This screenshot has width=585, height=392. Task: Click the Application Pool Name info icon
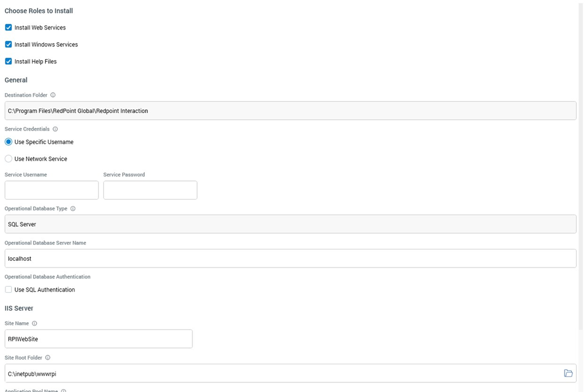coord(64,390)
